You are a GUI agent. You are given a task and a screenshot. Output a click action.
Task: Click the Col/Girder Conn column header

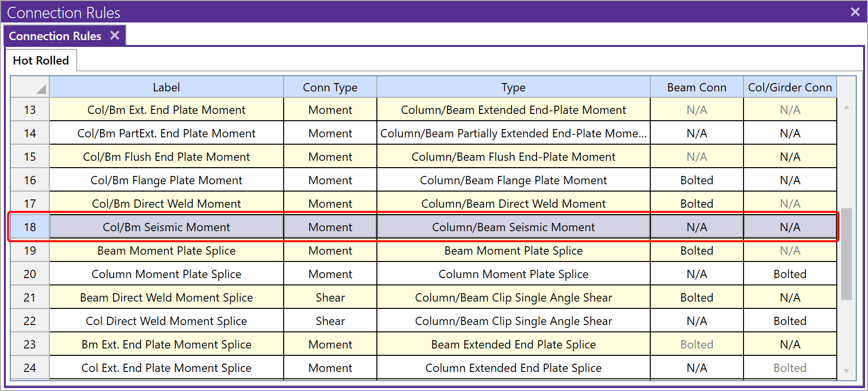tap(790, 87)
